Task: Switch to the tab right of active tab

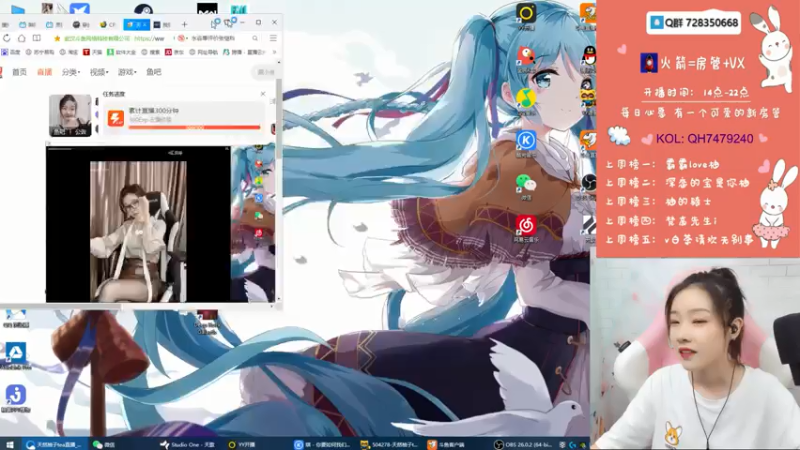Action: pyautogui.click(x=163, y=24)
